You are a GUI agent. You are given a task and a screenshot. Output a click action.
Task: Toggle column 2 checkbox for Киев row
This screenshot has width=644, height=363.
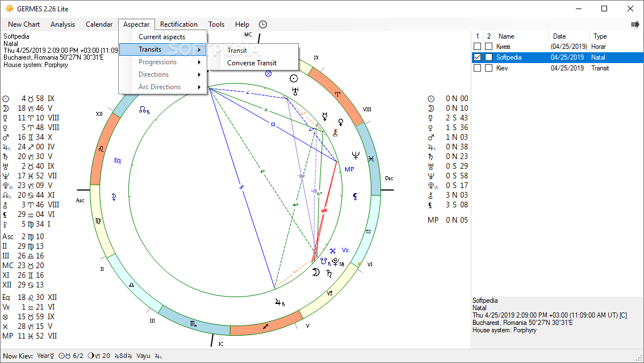[x=488, y=47]
